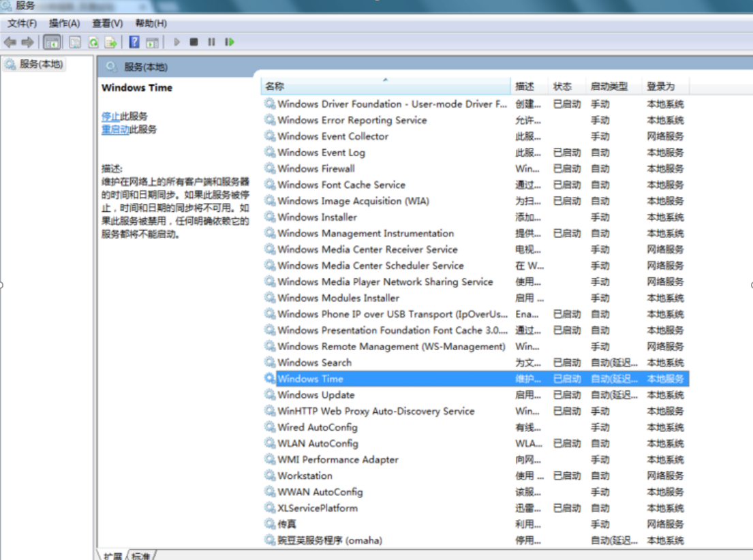This screenshot has height=560, width=753.
Task: Start the service using the play icon
Action: 177,43
